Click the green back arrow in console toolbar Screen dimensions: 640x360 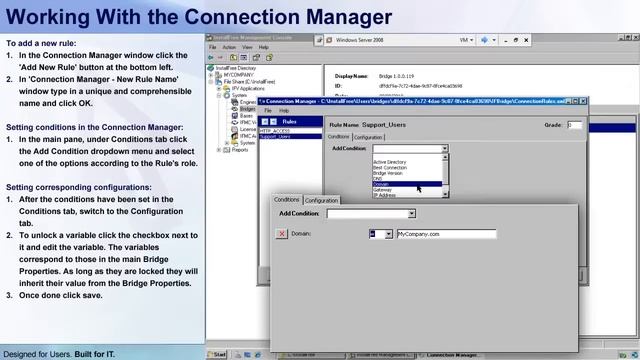(x=211, y=58)
